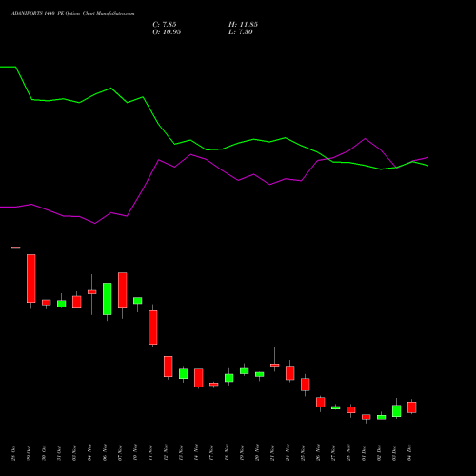This screenshot has height=476, width=476.
Task: Select the "30 Oct" date label
Action: (x=44, y=453)
